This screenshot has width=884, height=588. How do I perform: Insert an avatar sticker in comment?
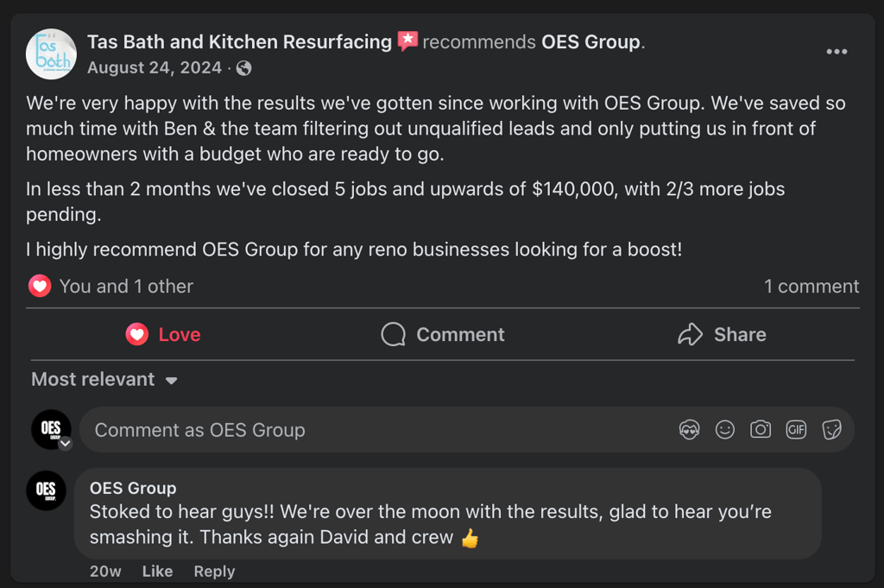(x=689, y=430)
